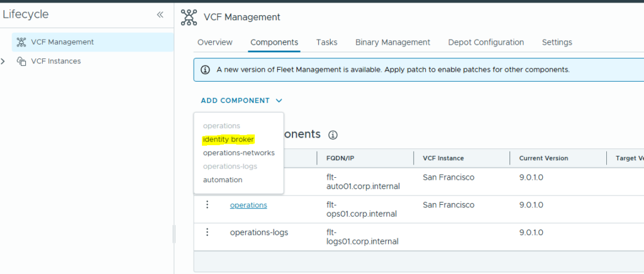The image size is (644, 274).
Task: Open actions menu for operations row
Action: click(x=207, y=204)
